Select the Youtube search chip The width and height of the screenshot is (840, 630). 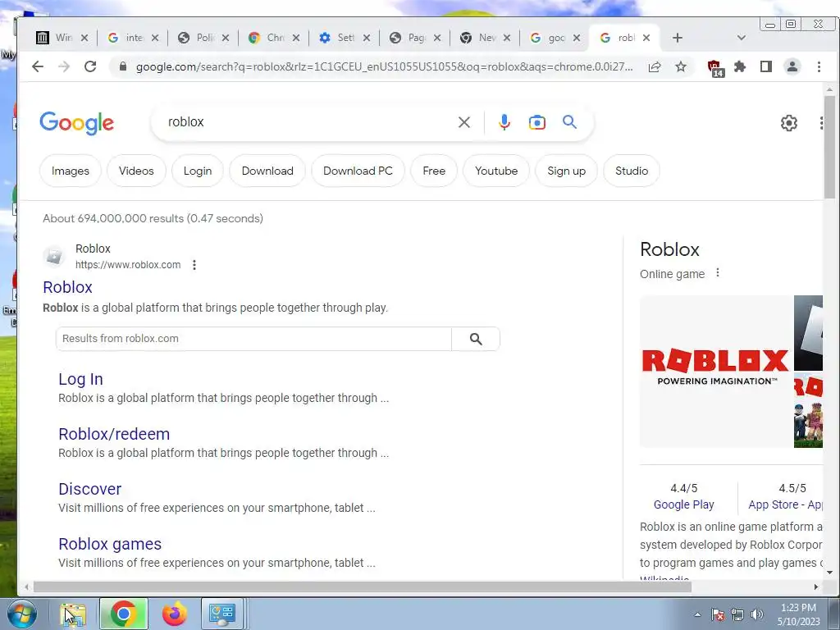[496, 171]
